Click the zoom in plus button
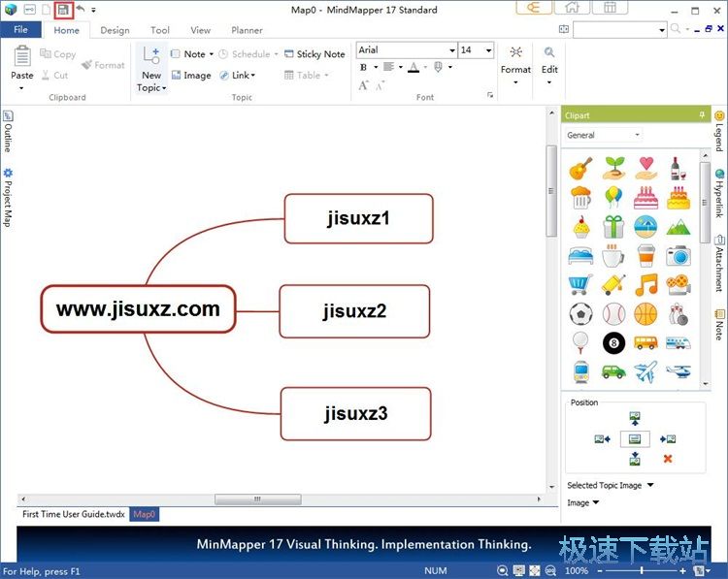Screen dimensions: 728x579 coord(682,570)
